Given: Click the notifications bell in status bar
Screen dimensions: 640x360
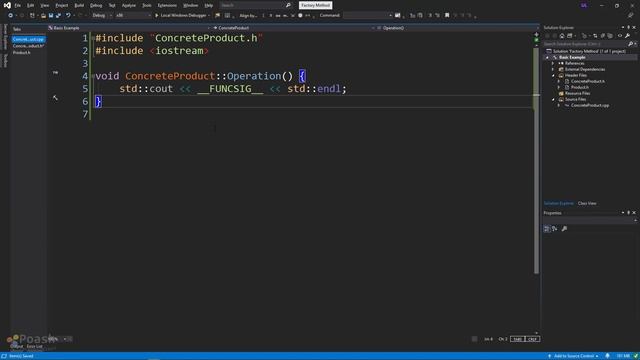Looking at the screenshot, I should pos(607,356).
